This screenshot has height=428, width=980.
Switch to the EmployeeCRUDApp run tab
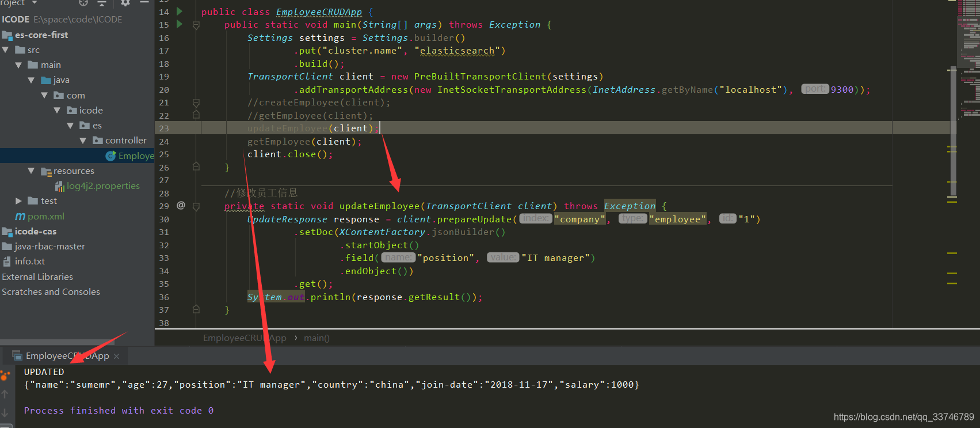click(67, 355)
